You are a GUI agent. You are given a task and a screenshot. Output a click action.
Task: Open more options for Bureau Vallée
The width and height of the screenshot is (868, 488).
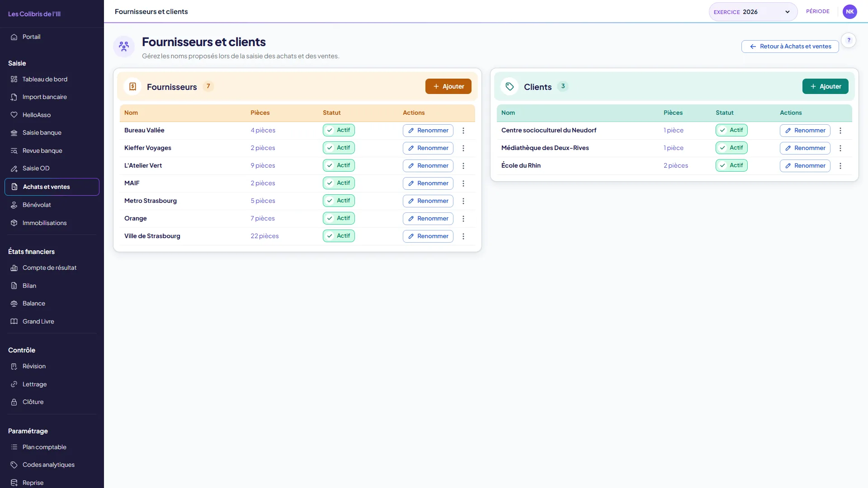point(463,131)
